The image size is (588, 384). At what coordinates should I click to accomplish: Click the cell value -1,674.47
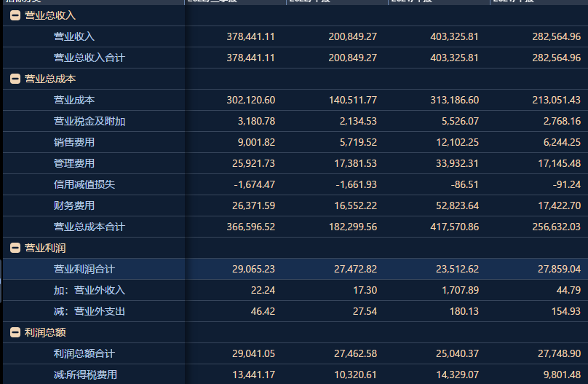click(x=254, y=184)
